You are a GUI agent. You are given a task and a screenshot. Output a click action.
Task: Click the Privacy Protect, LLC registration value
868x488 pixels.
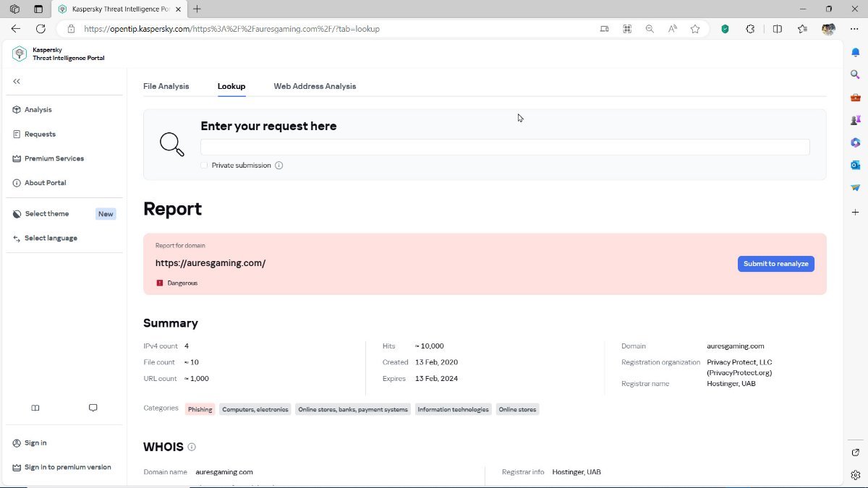739,367
